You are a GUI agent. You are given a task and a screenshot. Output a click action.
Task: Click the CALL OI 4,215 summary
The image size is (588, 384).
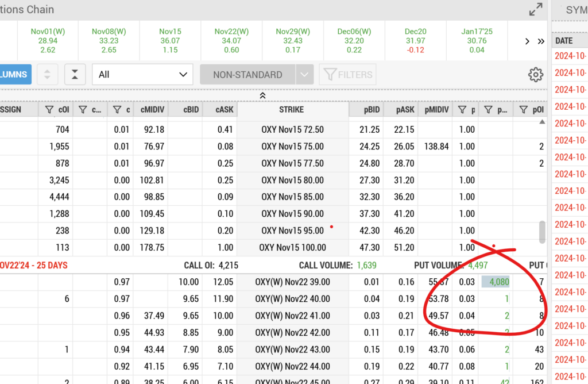click(x=211, y=266)
